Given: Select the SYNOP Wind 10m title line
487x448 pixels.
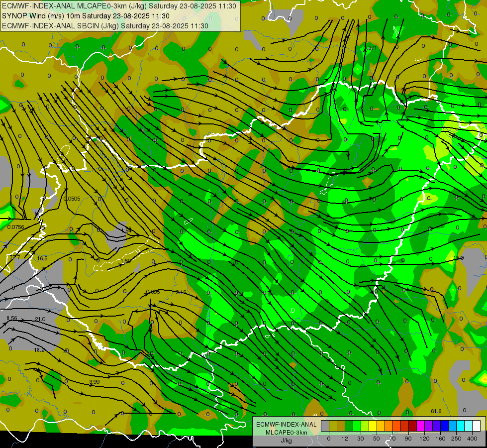Looking at the screenshot, I should pyautogui.click(x=86, y=16).
